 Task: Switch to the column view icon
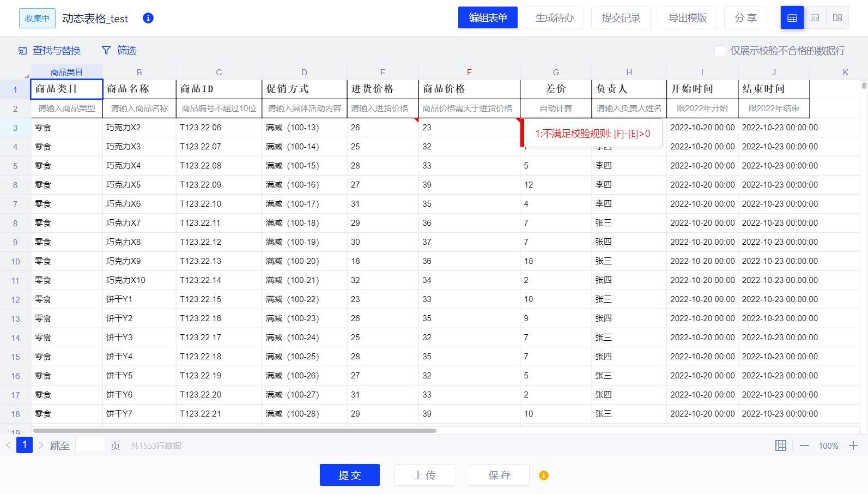click(x=815, y=18)
